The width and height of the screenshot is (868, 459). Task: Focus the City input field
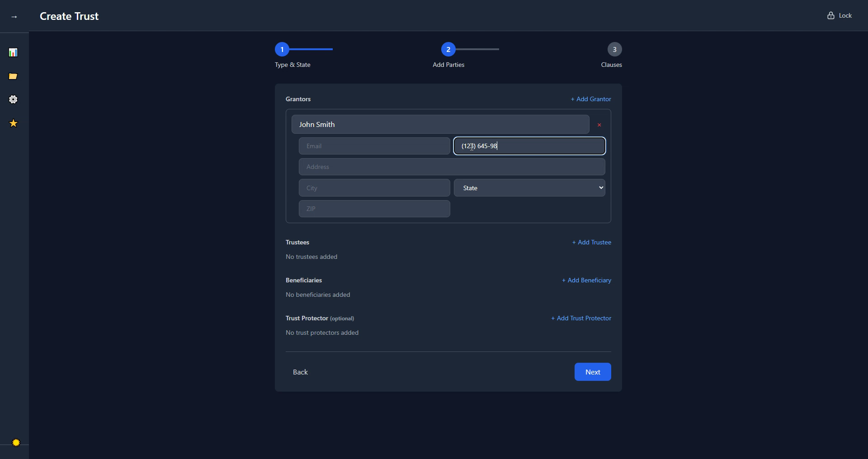[374, 188]
